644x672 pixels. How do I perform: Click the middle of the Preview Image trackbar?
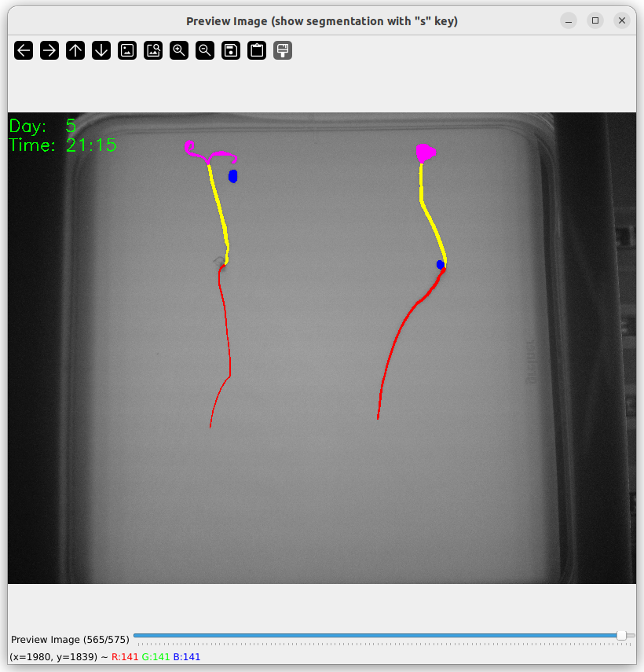pos(384,635)
